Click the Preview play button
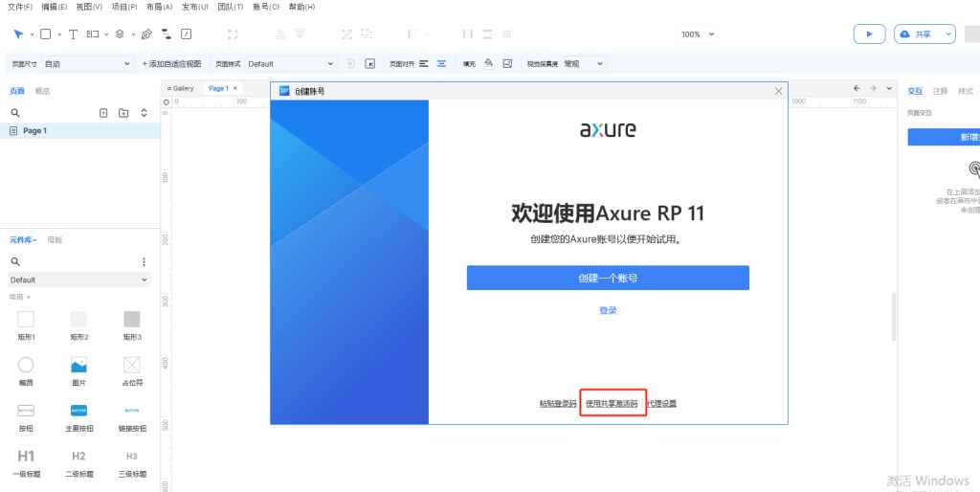 (x=869, y=34)
